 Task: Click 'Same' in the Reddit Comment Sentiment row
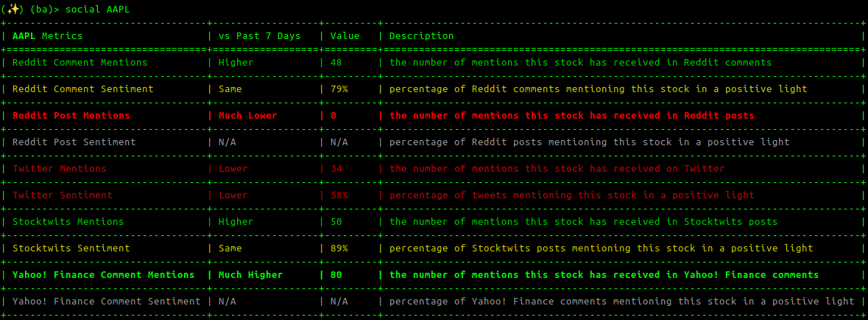click(230, 89)
